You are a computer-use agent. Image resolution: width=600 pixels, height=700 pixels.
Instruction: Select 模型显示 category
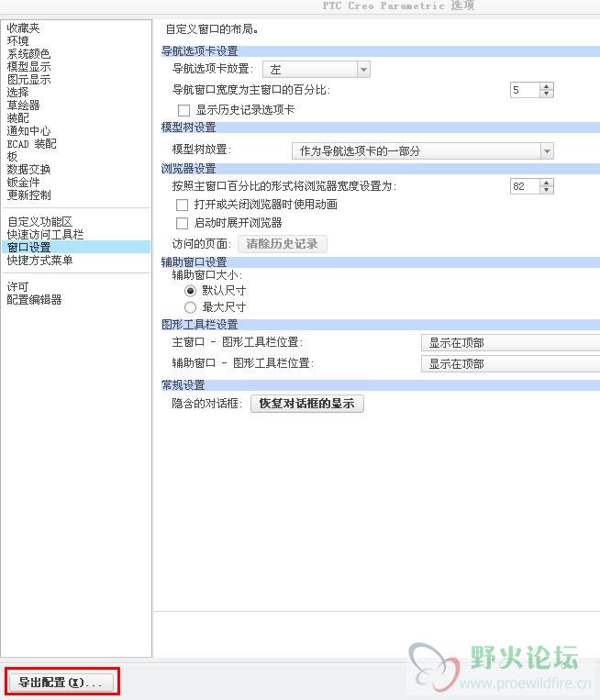(28, 67)
